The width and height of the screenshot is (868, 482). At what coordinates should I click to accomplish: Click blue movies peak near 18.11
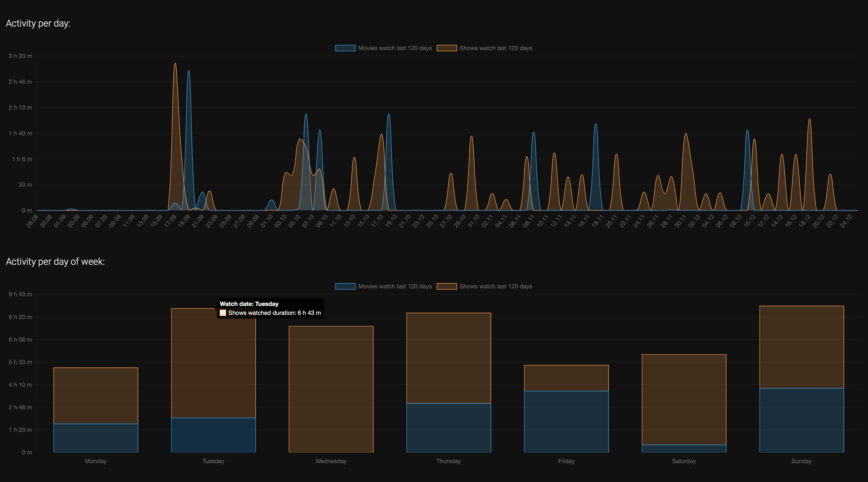[x=596, y=124]
